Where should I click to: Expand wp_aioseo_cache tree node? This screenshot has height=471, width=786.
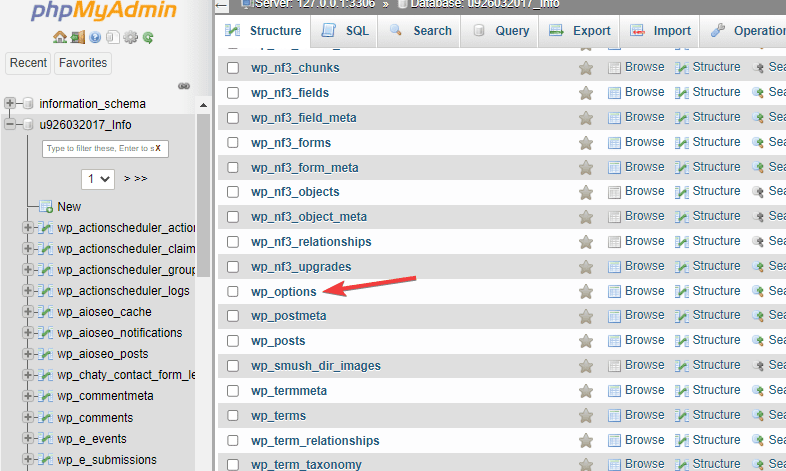28,312
